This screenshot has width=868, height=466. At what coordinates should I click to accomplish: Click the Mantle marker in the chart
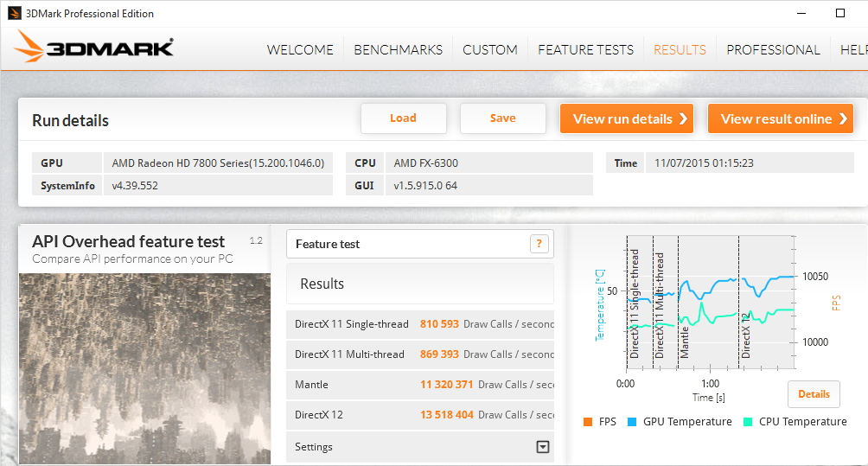(x=684, y=342)
